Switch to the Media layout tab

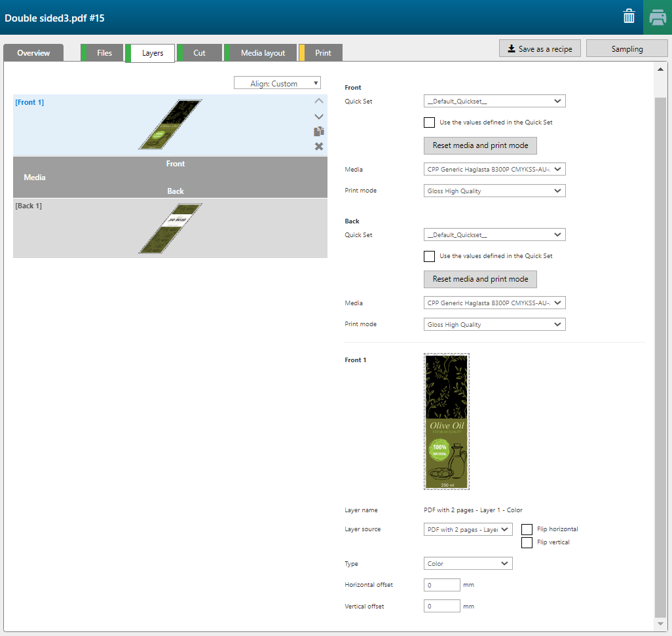point(262,53)
